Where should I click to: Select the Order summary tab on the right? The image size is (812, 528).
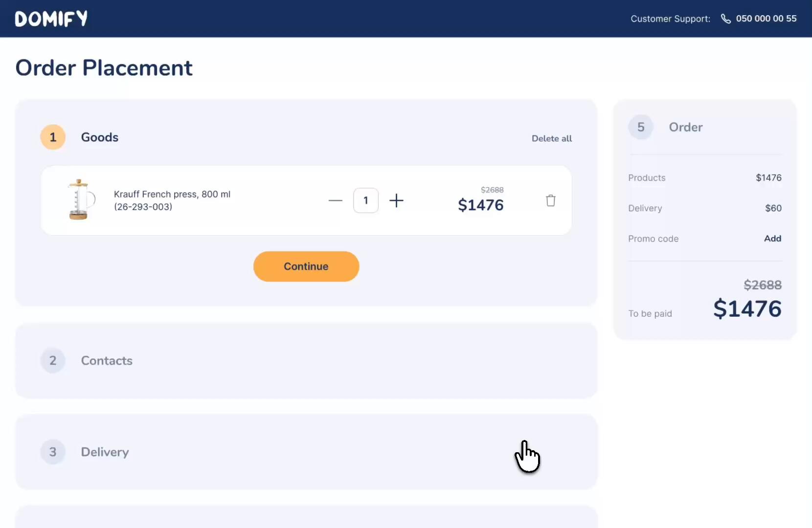point(685,127)
